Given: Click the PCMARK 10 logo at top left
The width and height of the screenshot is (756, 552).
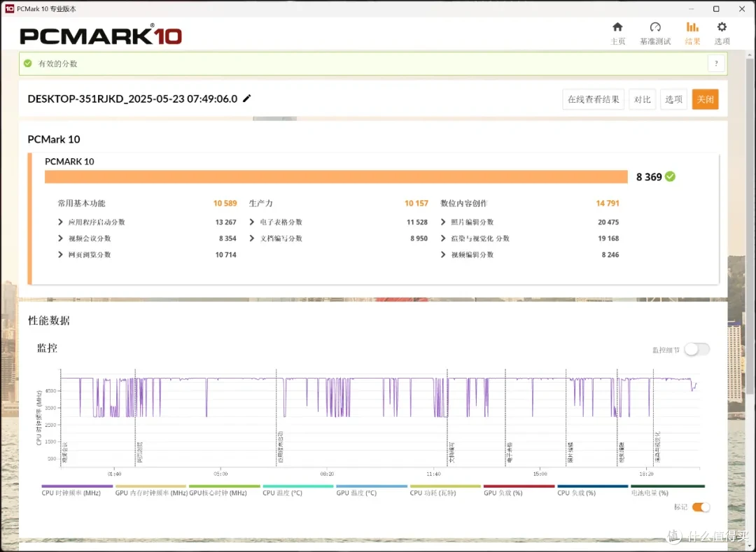Looking at the screenshot, I should [x=101, y=35].
